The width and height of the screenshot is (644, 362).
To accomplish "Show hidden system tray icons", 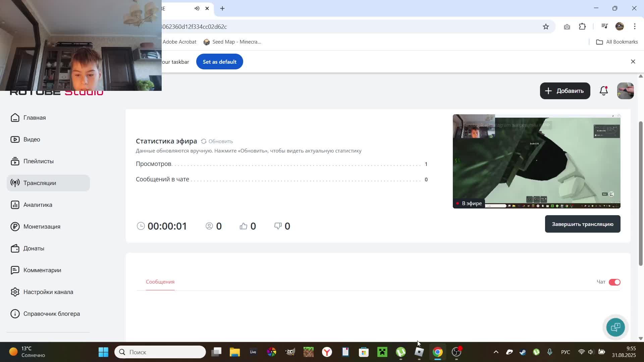I will 496,352.
